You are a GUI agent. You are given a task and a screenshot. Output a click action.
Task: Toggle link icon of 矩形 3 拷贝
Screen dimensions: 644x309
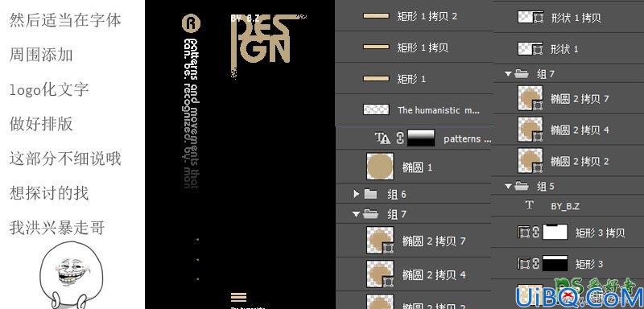point(535,233)
